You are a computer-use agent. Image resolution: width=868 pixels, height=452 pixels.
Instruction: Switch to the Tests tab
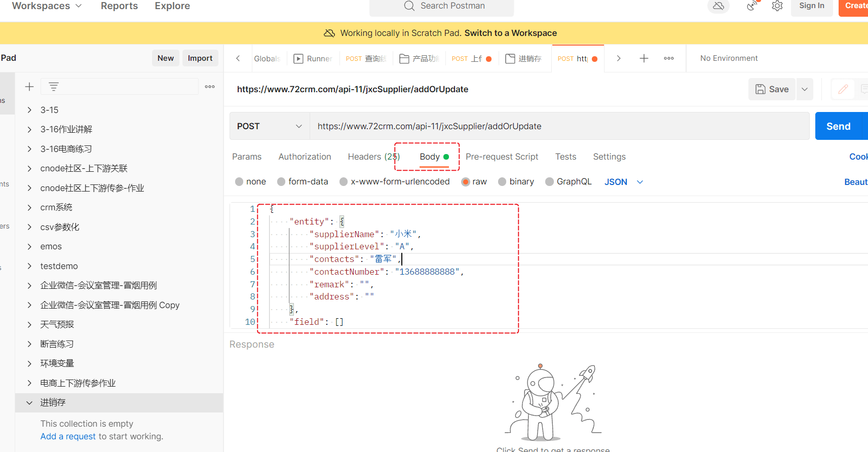pyautogui.click(x=565, y=157)
